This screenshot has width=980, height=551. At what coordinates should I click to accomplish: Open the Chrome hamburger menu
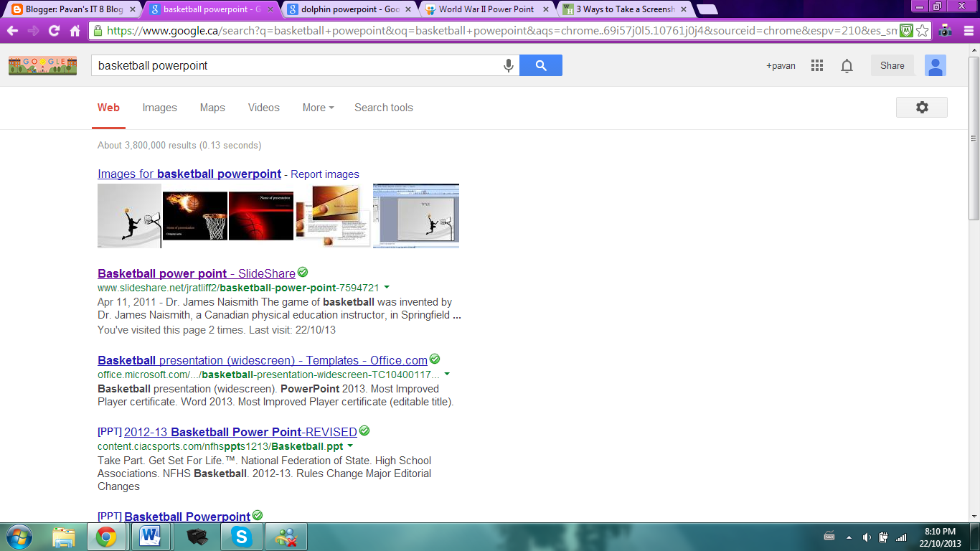[x=968, y=31]
